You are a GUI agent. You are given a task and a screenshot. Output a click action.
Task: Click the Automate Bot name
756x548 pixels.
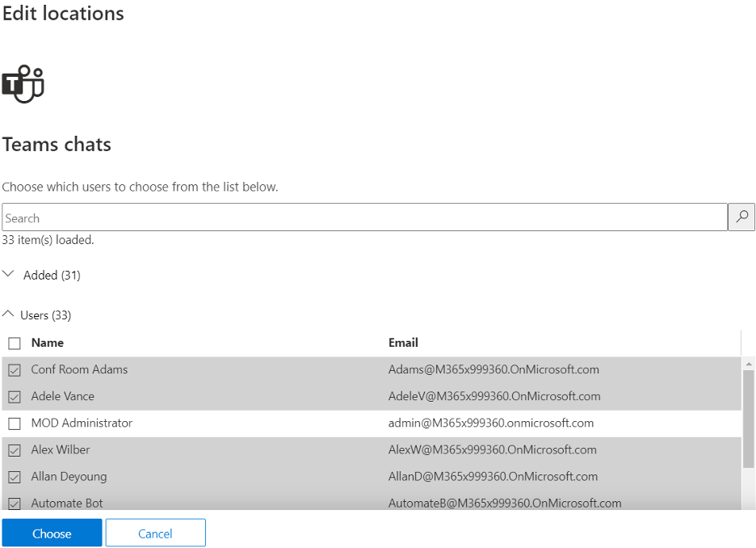click(x=67, y=503)
